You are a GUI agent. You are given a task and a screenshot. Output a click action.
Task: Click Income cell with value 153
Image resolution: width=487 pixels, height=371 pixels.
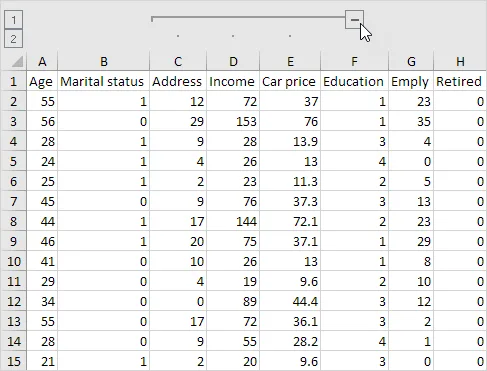(x=233, y=121)
